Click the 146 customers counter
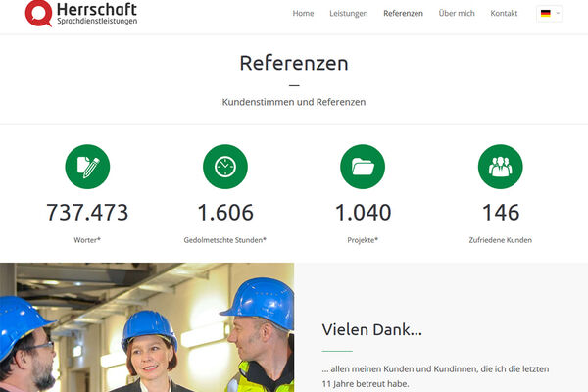588x392 pixels. click(x=501, y=213)
